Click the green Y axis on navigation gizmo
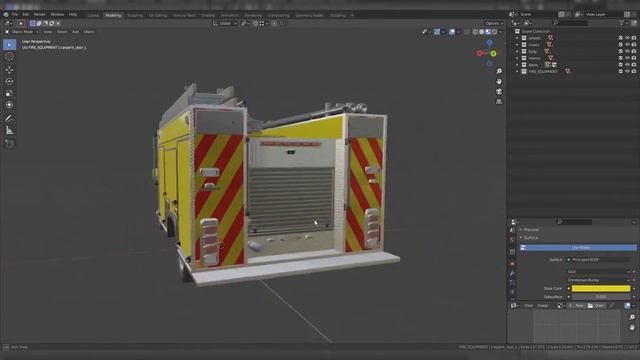The height and width of the screenshot is (360, 640). [x=493, y=53]
